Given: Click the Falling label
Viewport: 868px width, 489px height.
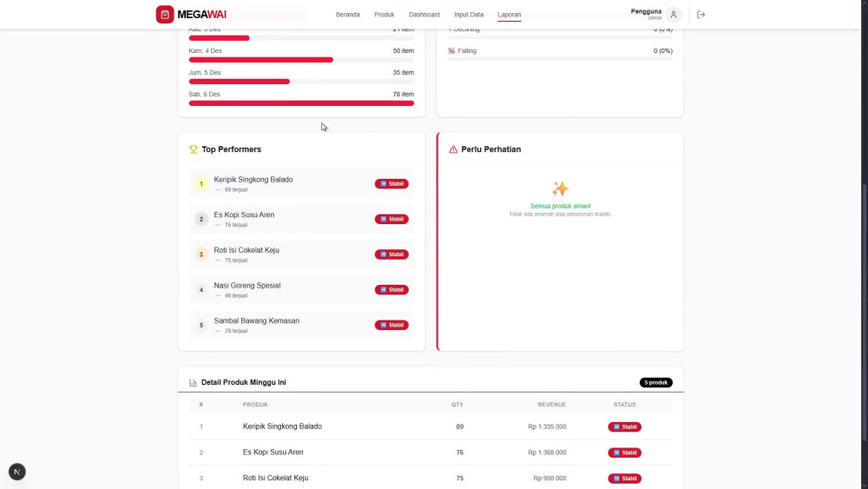Looking at the screenshot, I should pyautogui.click(x=467, y=51).
